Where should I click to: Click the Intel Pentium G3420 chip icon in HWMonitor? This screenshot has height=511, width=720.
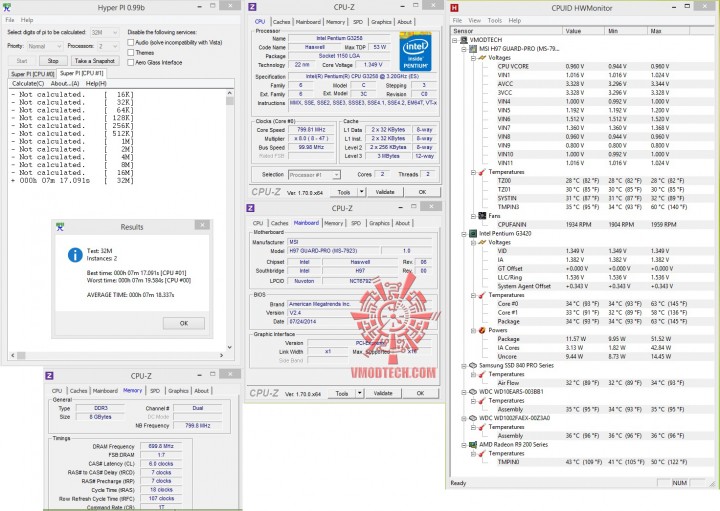pyautogui.click(x=473, y=234)
